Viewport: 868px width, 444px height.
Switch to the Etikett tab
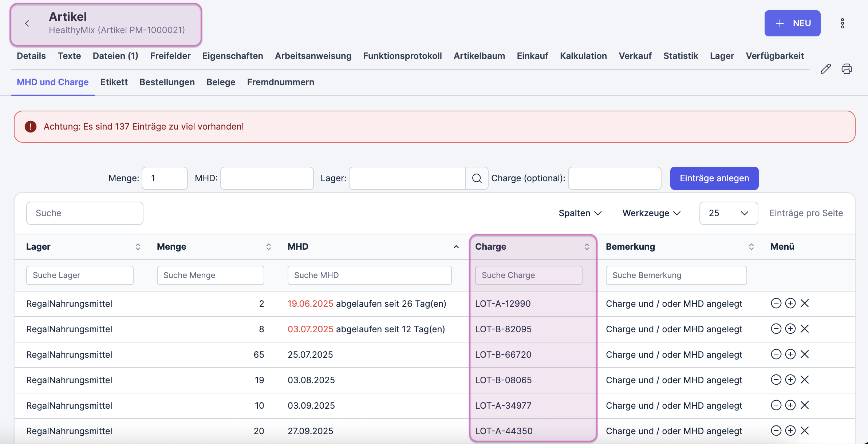pyautogui.click(x=114, y=82)
